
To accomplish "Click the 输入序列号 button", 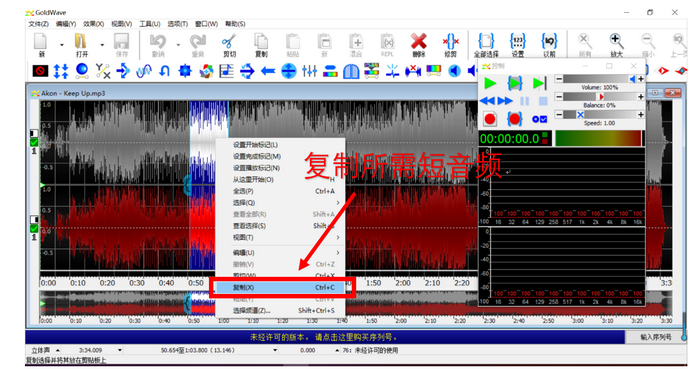I will coord(655,337).
